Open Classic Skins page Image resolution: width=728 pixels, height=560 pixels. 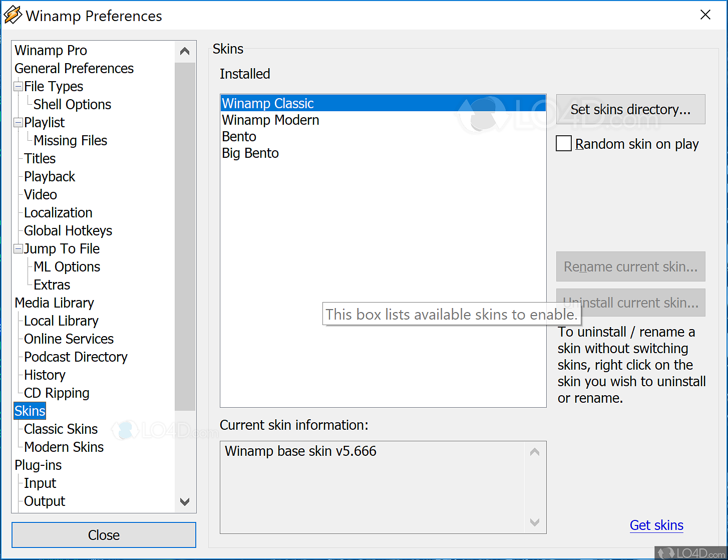click(x=61, y=429)
